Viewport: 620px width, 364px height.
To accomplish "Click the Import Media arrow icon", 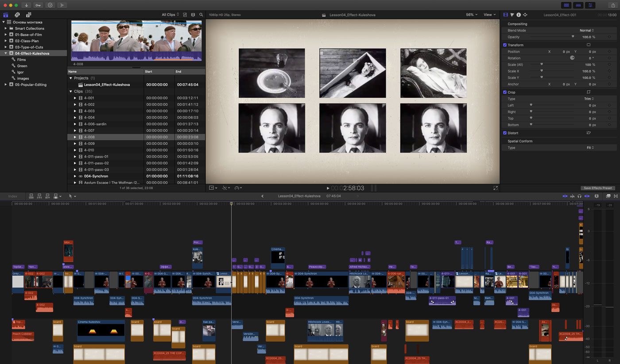I will tap(27, 5).
